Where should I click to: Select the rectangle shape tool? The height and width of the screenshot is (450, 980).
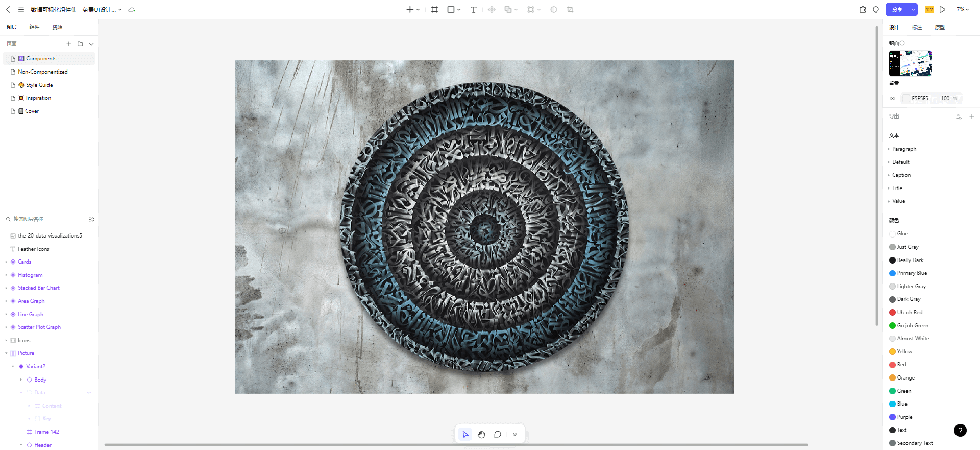451,9
